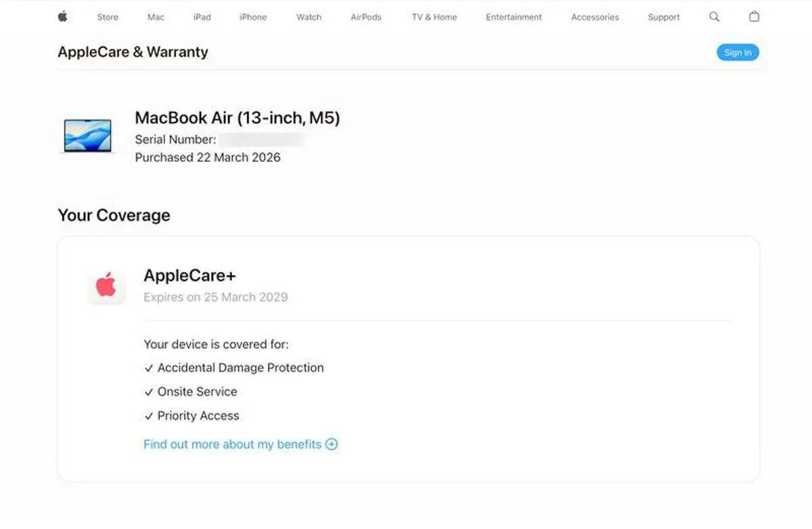Viewport: 812px width, 529px height.
Task: Click the plus circle icon after benefits link
Action: point(332,444)
